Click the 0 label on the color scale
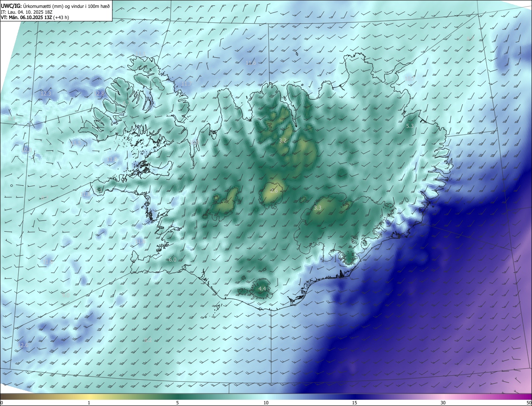The image size is (532, 406). pos(2,403)
